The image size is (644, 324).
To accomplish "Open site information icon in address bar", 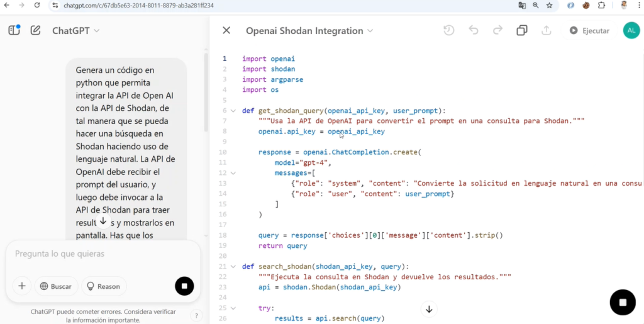I will pos(55,5).
